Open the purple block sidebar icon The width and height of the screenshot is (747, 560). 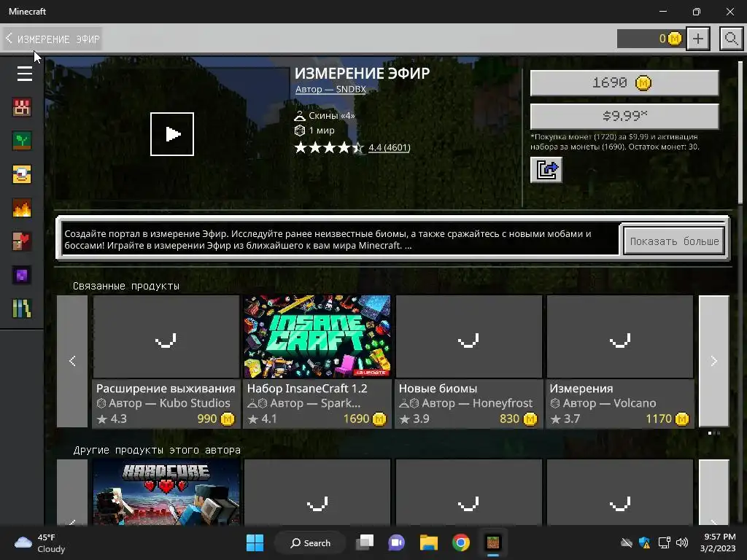pos(22,275)
